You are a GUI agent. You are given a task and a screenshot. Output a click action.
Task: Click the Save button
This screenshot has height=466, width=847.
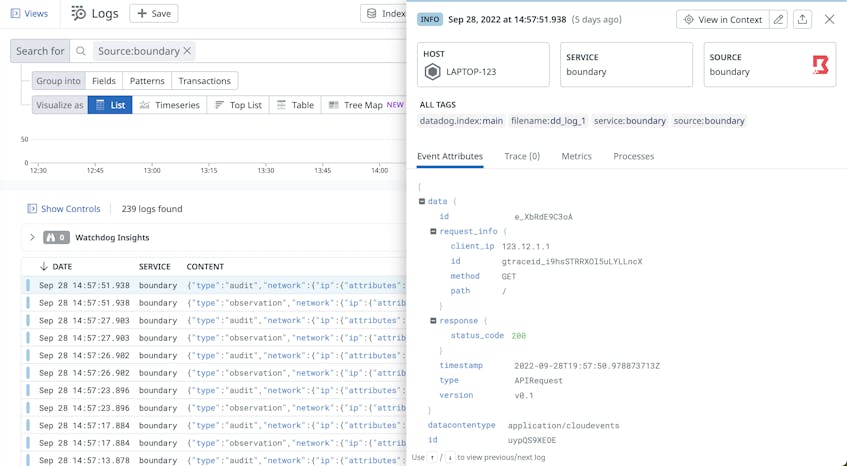(154, 13)
